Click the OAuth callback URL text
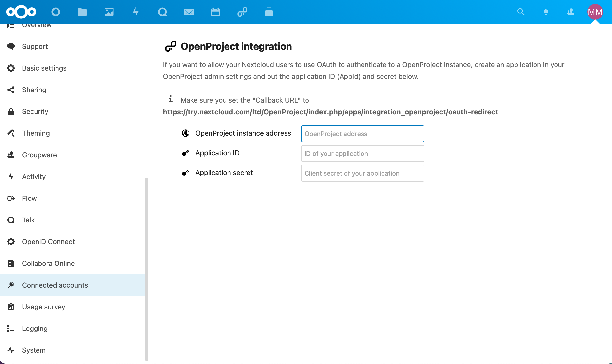612x364 pixels. point(330,112)
